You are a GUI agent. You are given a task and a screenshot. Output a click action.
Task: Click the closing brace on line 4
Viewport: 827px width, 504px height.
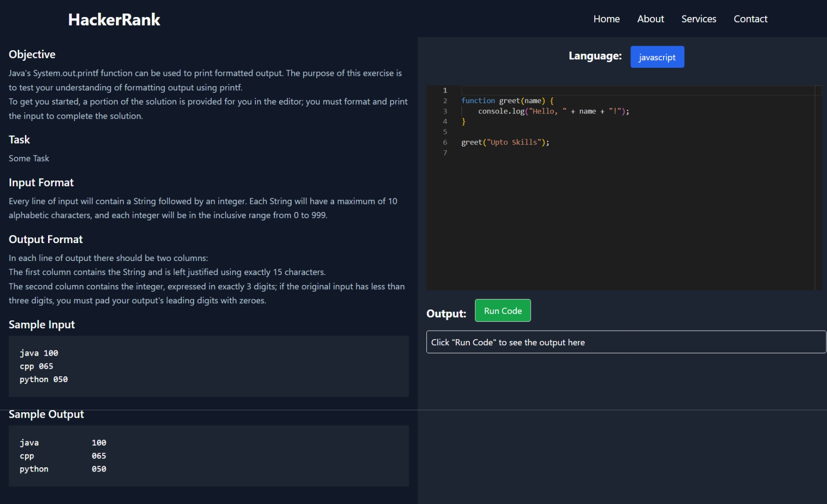click(x=464, y=122)
